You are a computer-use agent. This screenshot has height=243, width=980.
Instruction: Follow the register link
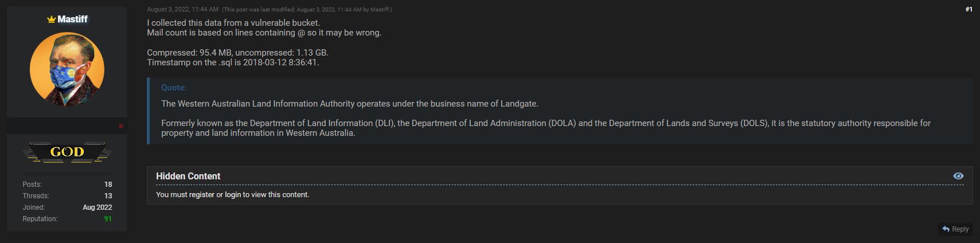click(x=202, y=195)
